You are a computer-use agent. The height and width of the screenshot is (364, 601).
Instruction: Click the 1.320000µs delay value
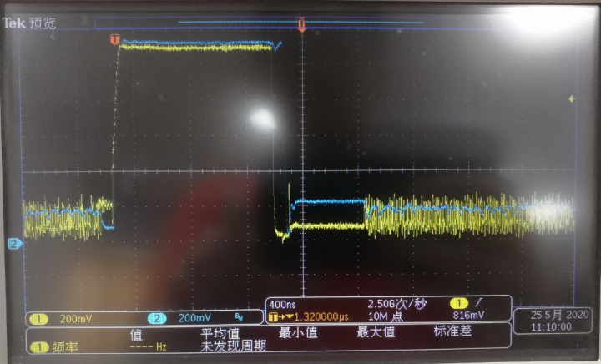321,317
